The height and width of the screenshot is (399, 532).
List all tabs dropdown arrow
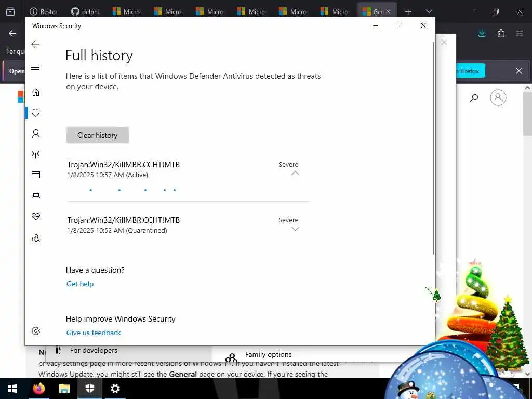click(x=429, y=11)
